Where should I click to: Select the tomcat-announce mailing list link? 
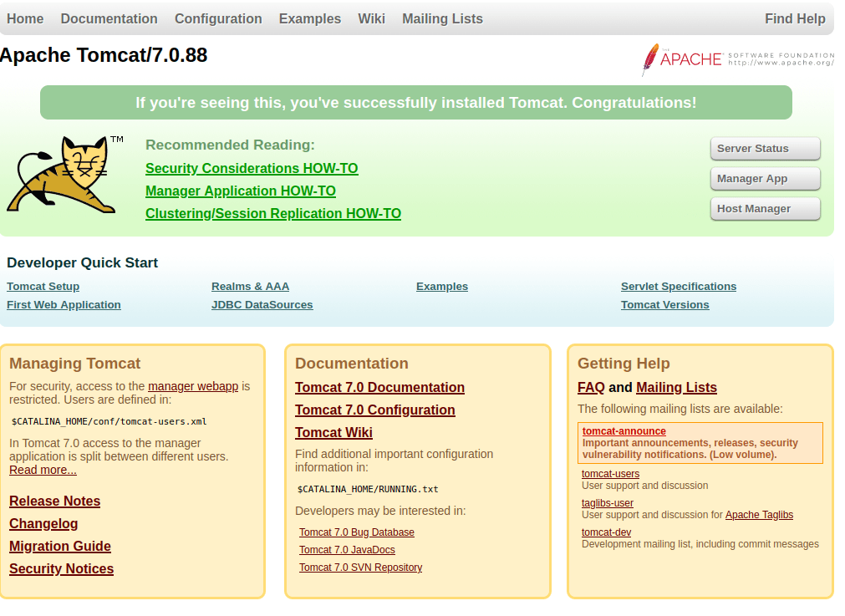coord(624,431)
